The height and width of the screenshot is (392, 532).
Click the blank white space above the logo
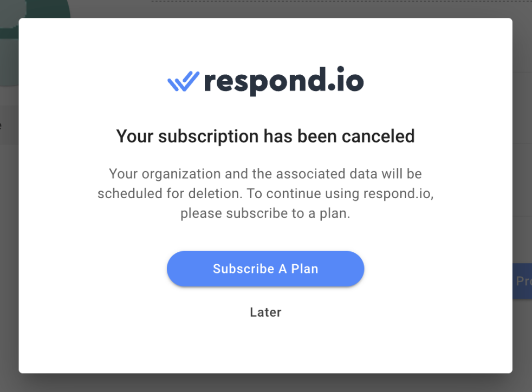point(265,41)
